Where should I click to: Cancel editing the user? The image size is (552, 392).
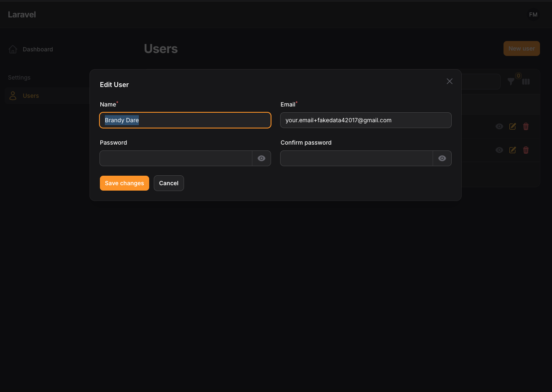coord(169,183)
